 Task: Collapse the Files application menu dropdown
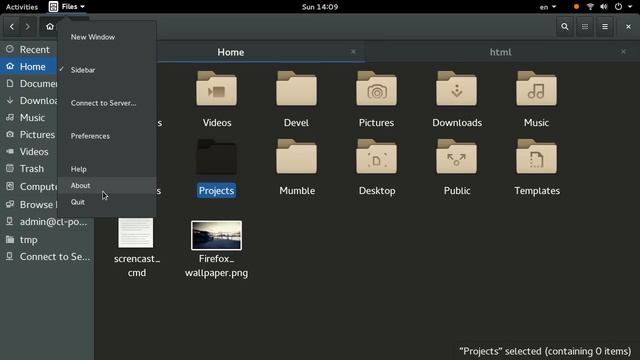click(x=67, y=7)
